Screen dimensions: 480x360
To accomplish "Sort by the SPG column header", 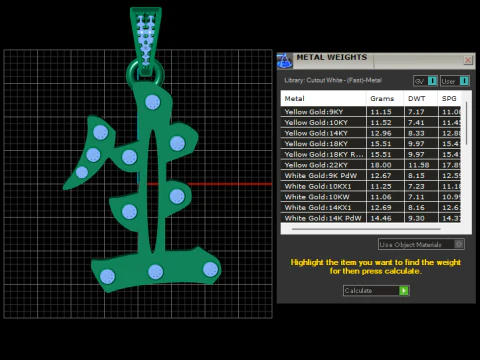I will (x=450, y=98).
